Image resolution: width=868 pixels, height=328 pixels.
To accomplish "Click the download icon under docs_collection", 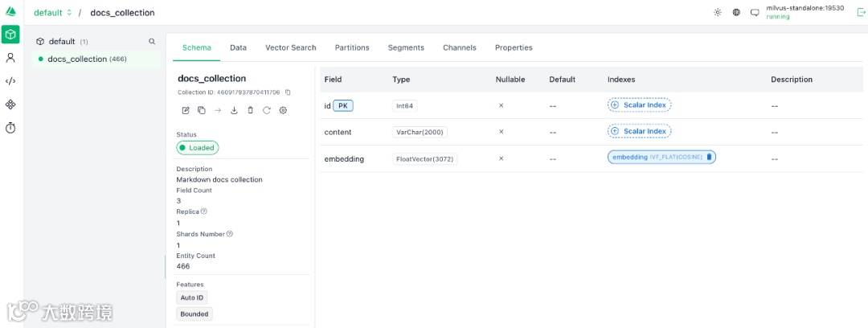I will click(234, 110).
